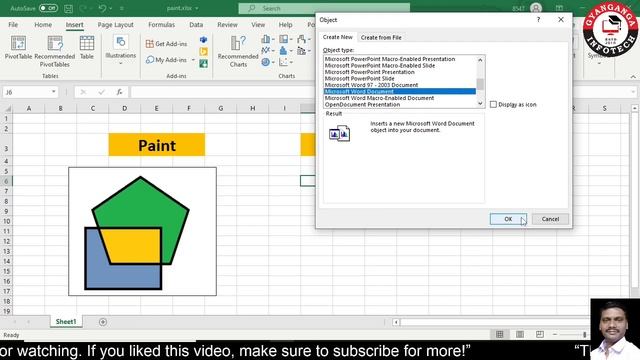Image resolution: width=640 pixels, height=360 pixels.
Task: Switch to Page Layout view icon
Action: tap(520, 334)
